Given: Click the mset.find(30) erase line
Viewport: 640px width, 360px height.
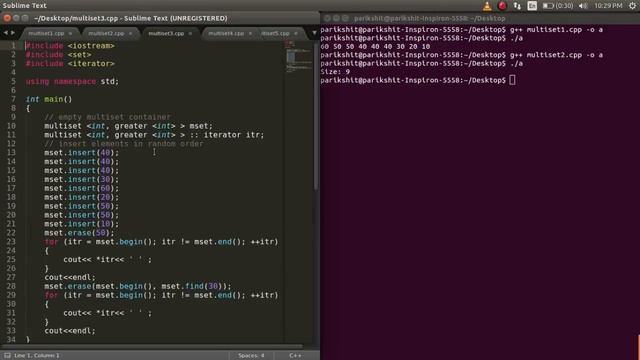Looking at the screenshot, I should (x=138, y=286).
